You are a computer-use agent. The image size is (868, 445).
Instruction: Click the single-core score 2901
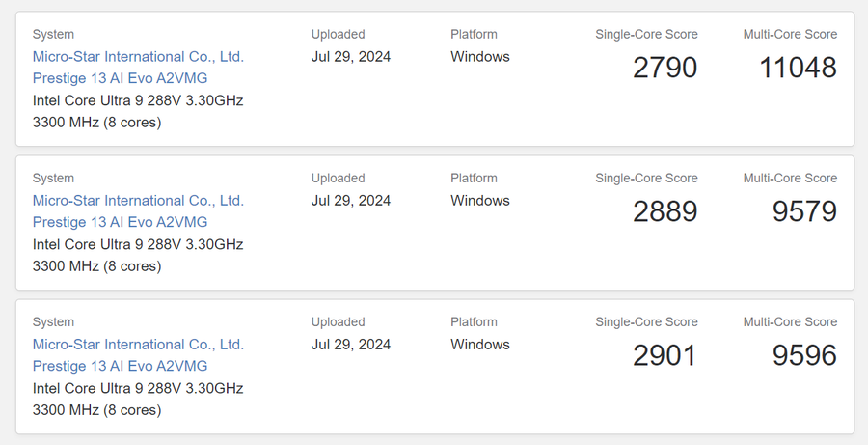[665, 355]
